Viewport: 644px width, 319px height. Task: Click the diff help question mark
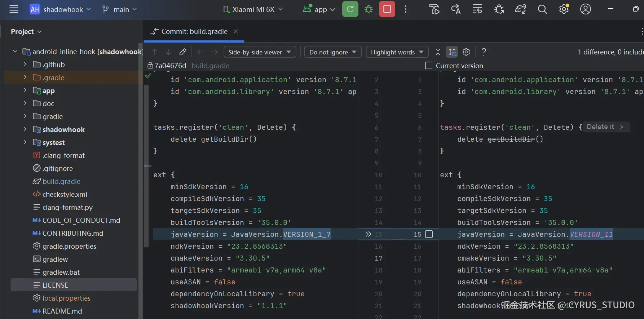point(484,52)
